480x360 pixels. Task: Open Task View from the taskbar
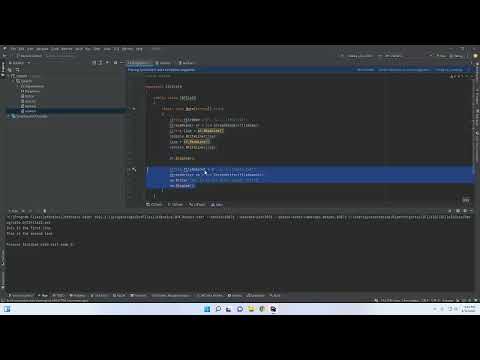229,309
